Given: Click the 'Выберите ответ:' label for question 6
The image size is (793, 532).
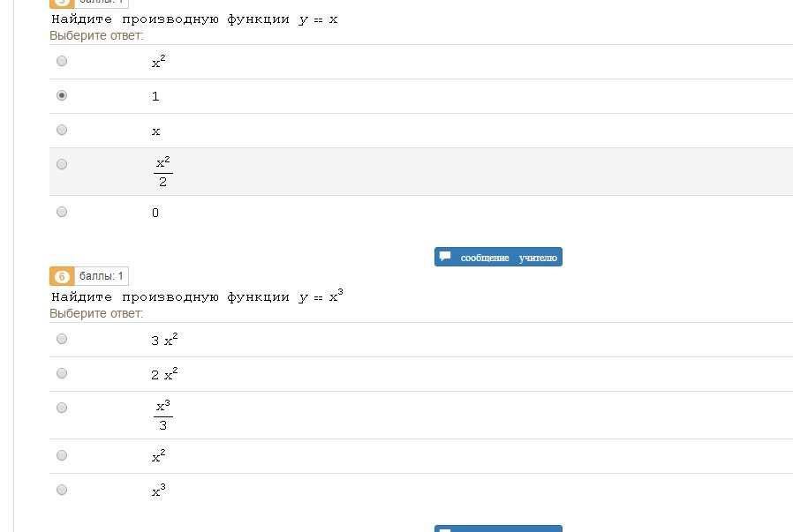Looking at the screenshot, I should pyautogui.click(x=96, y=314).
